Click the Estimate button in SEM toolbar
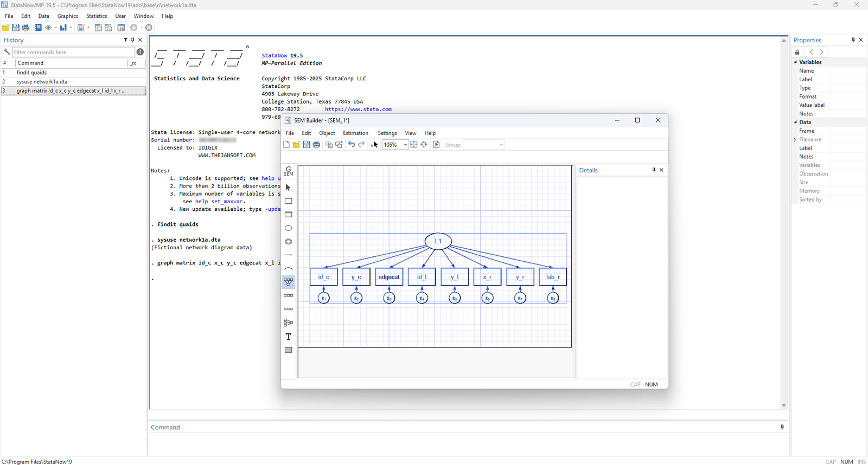 click(x=437, y=145)
